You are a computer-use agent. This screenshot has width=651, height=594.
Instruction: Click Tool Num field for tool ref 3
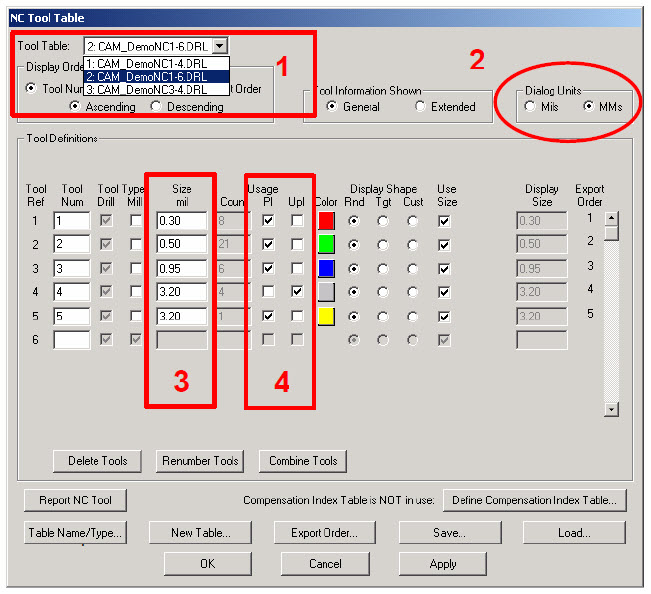click(x=71, y=269)
